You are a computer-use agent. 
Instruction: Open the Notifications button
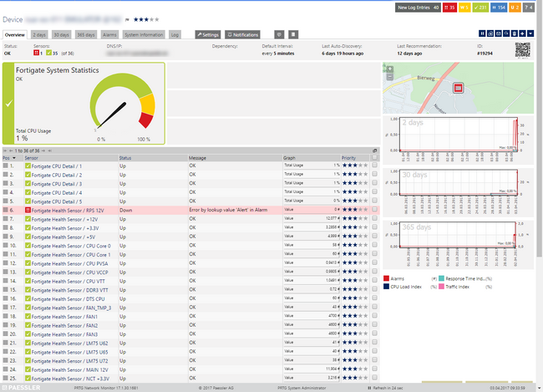(242, 34)
